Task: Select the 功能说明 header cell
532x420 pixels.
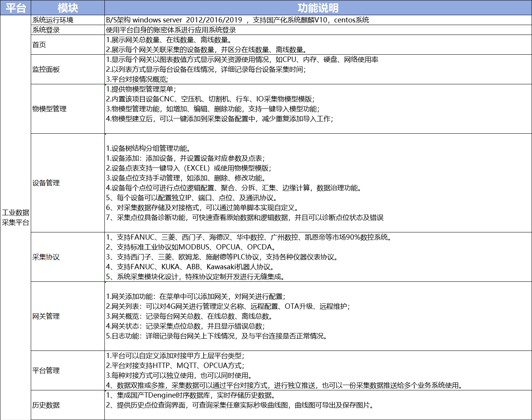Action: point(318,8)
